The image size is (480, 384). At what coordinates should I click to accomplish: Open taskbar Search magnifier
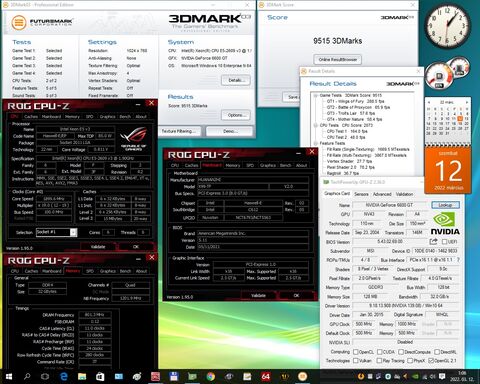(x=27, y=377)
